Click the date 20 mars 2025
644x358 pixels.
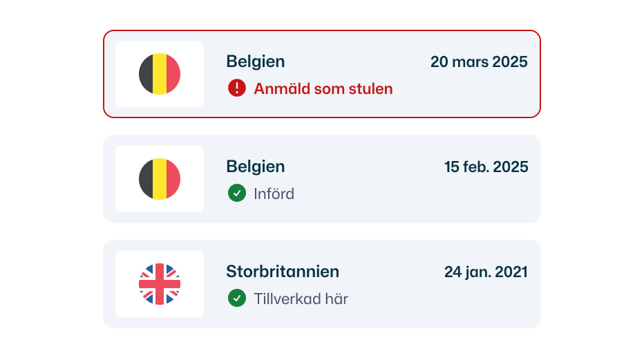click(479, 62)
